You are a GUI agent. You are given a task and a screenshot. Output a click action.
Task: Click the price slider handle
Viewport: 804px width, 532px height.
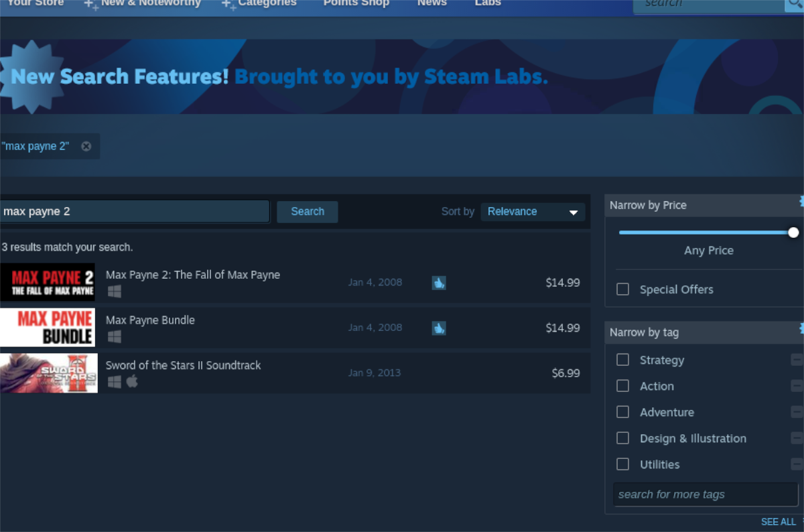(x=794, y=232)
